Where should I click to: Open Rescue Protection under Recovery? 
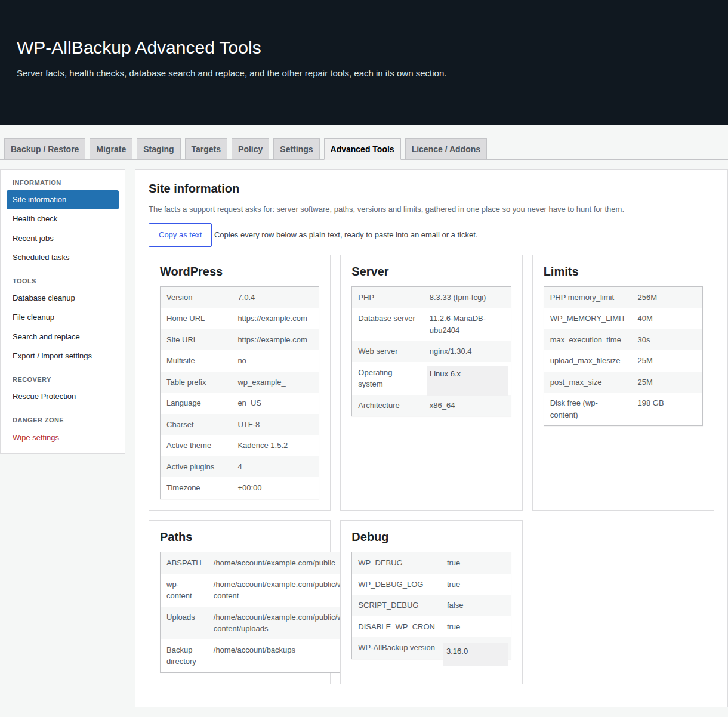point(63,397)
